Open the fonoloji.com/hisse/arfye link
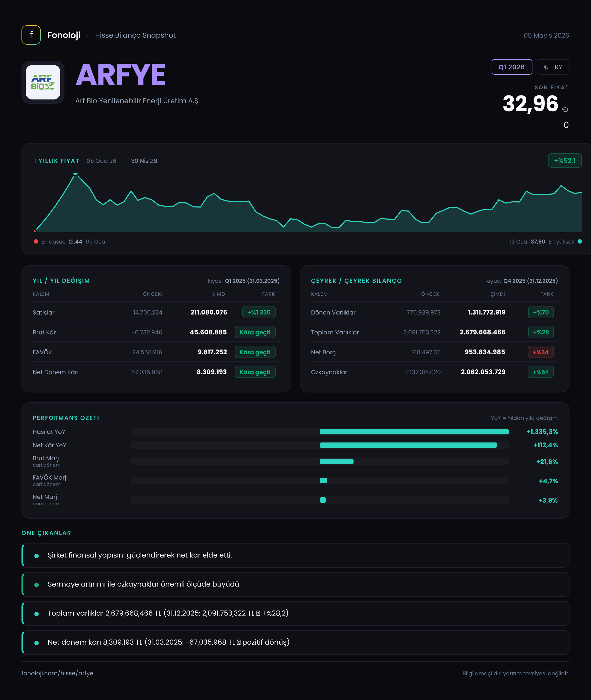 click(x=57, y=673)
